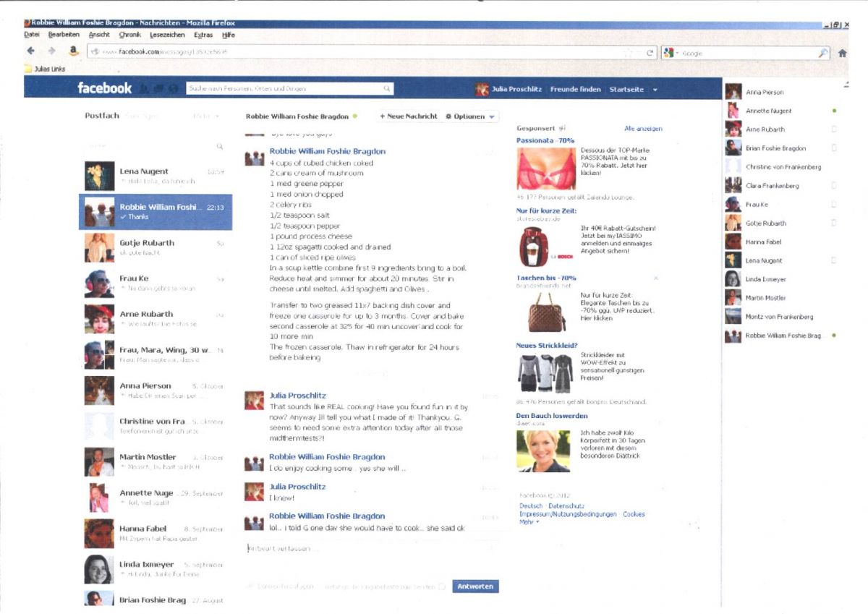Click the inbox search magnifier icon
This screenshot has width=868, height=614.
point(220,147)
